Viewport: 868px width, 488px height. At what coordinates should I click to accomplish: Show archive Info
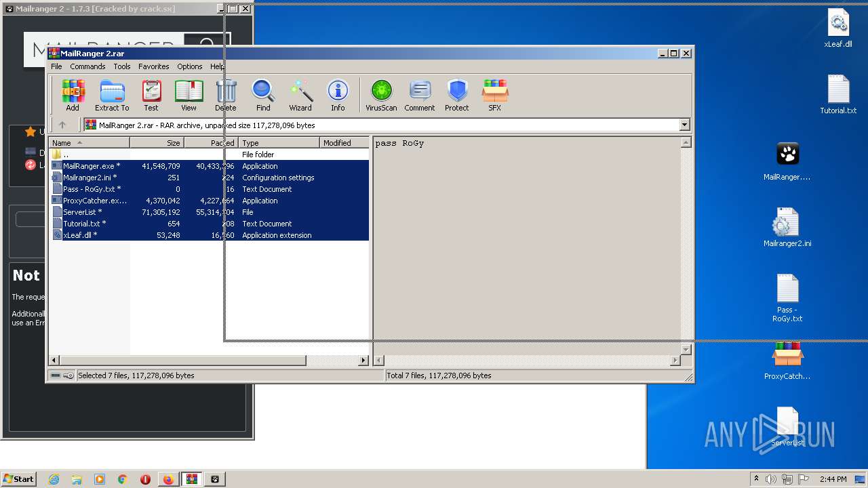click(x=338, y=95)
